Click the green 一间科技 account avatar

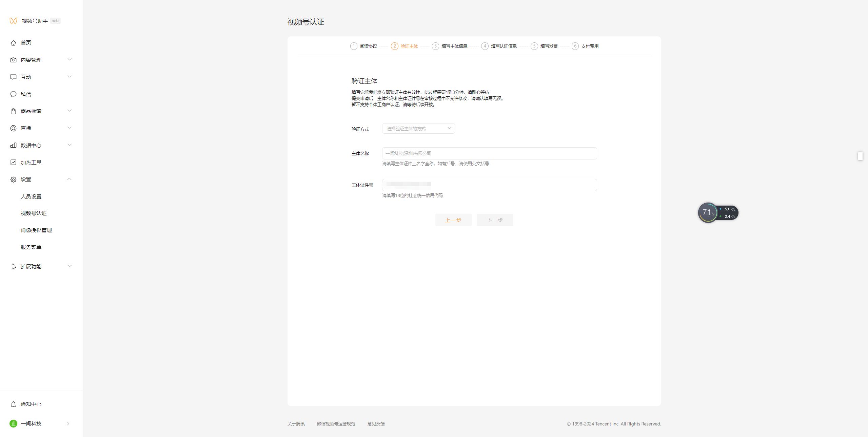click(x=13, y=423)
